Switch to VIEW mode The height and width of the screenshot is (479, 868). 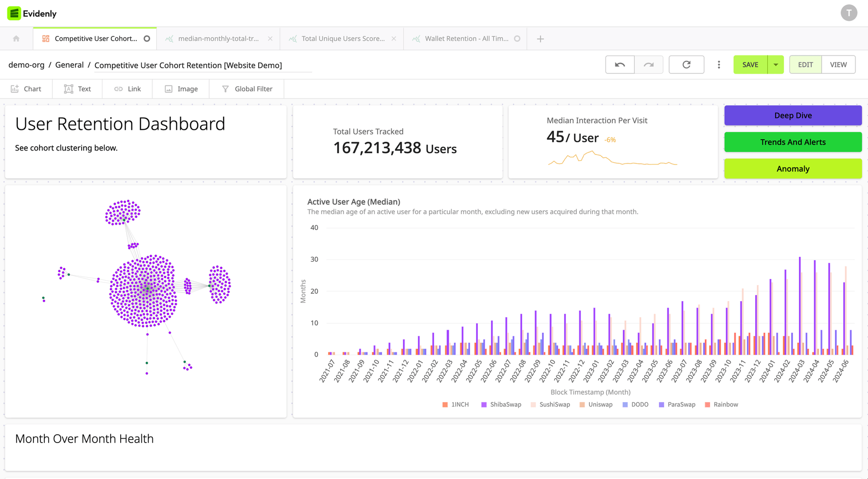pyautogui.click(x=838, y=65)
